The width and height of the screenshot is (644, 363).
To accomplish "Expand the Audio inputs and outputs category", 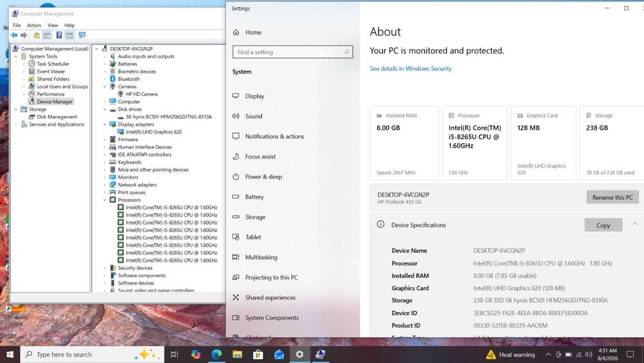I will tap(105, 56).
